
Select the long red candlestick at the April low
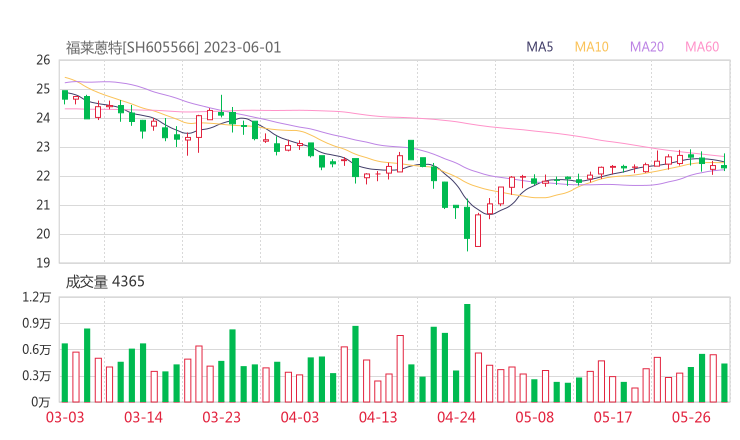coord(478,230)
